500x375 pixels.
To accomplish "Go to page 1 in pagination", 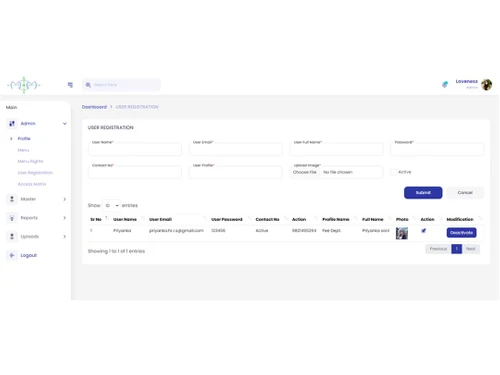I will [457, 249].
